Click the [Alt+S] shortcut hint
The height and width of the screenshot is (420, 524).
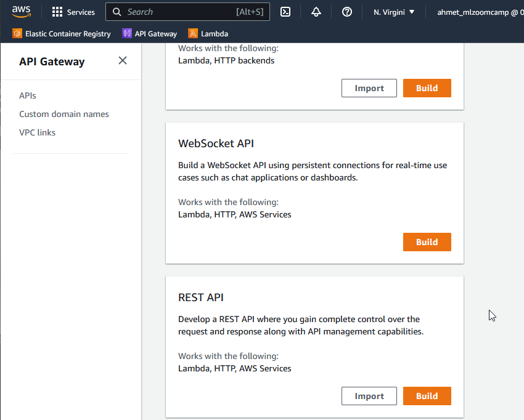pos(250,12)
